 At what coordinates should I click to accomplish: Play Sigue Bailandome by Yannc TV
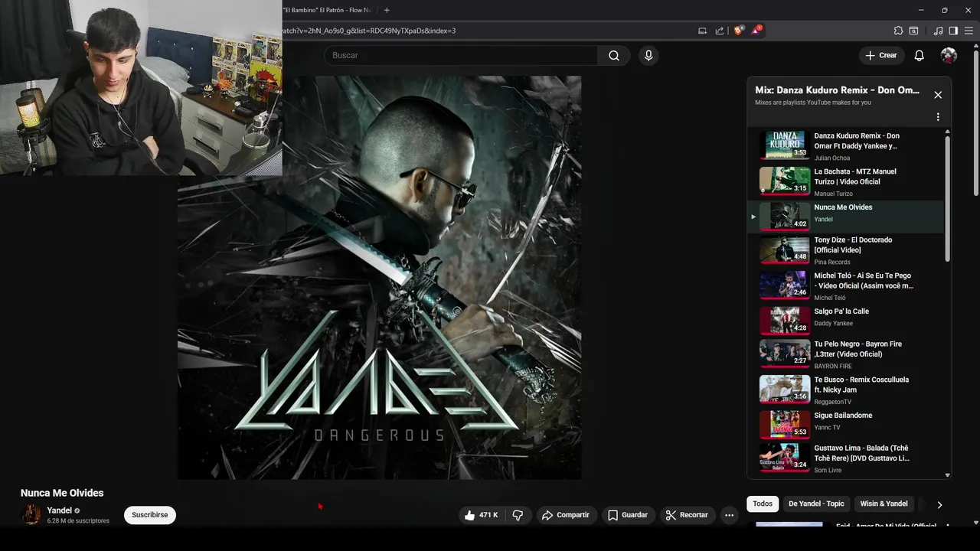pyautogui.click(x=846, y=425)
